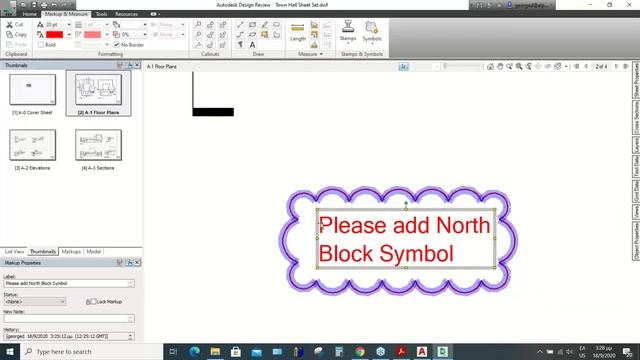Screen dimensions: 640x360
Task: Jump to the first sheet
Action: pyautogui.click(x=577, y=66)
